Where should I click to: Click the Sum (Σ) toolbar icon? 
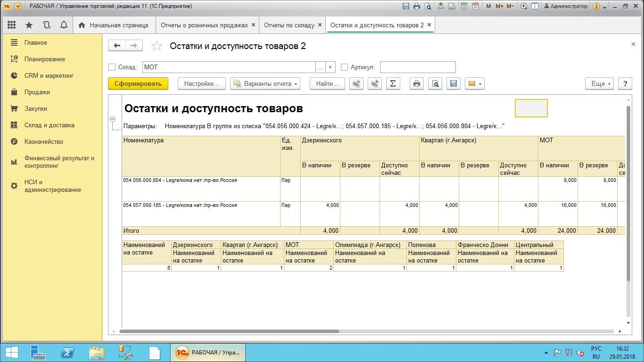(393, 84)
